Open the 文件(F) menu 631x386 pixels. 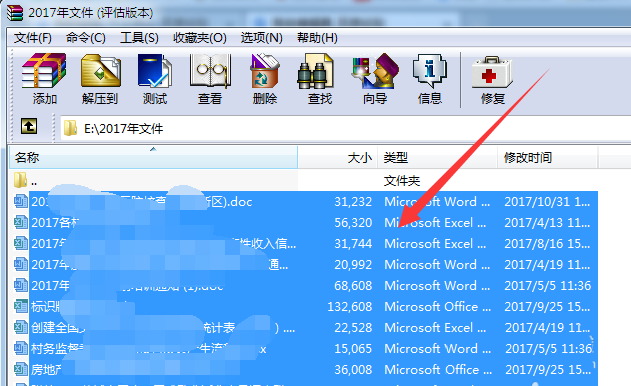tap(33, 38)
